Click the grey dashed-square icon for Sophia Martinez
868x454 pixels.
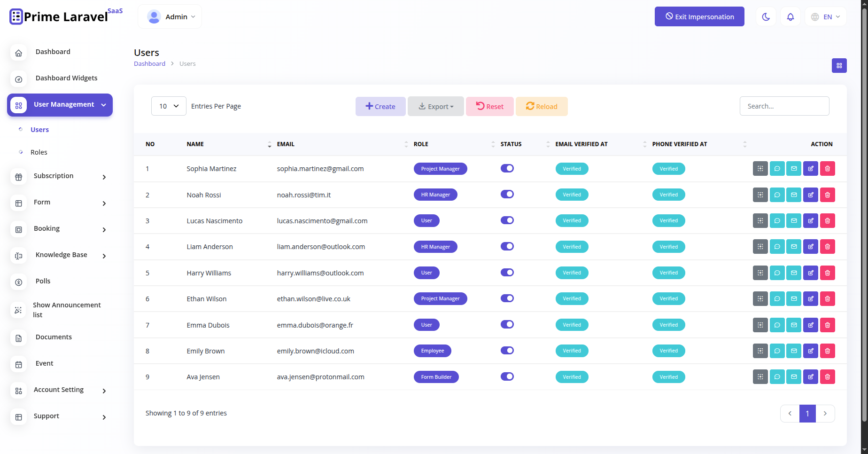pyautogui.click(x=760, y=169)
